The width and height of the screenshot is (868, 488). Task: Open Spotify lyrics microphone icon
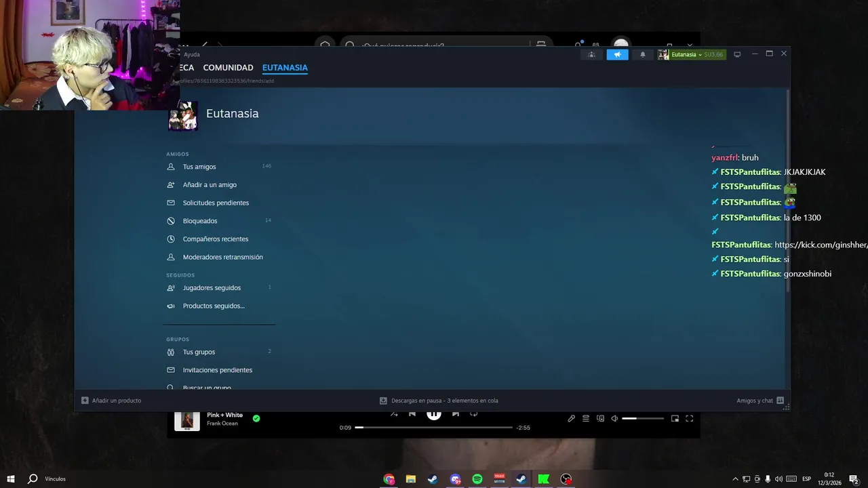coord(571,419)
